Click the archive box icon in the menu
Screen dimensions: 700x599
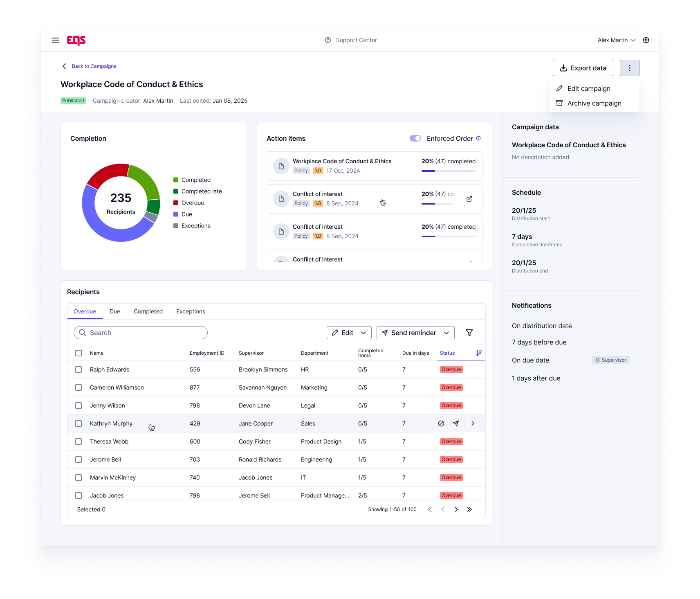click(559, 103)
